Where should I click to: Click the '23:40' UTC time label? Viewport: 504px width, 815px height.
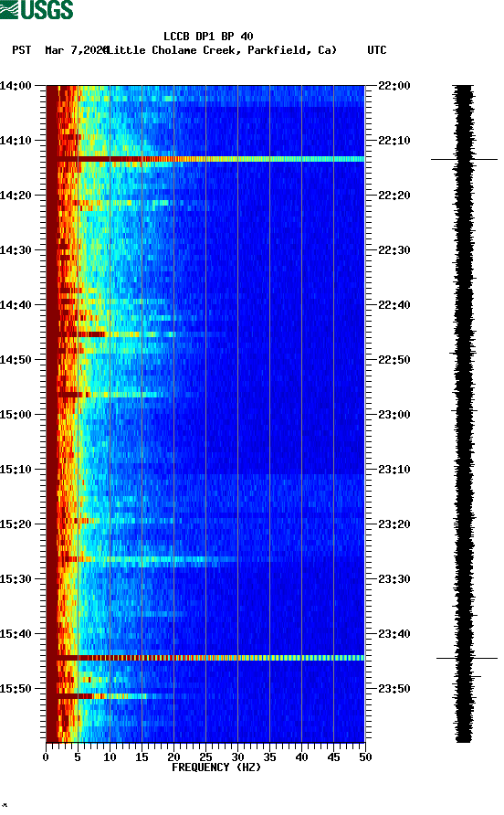click(x=394, y=633)
